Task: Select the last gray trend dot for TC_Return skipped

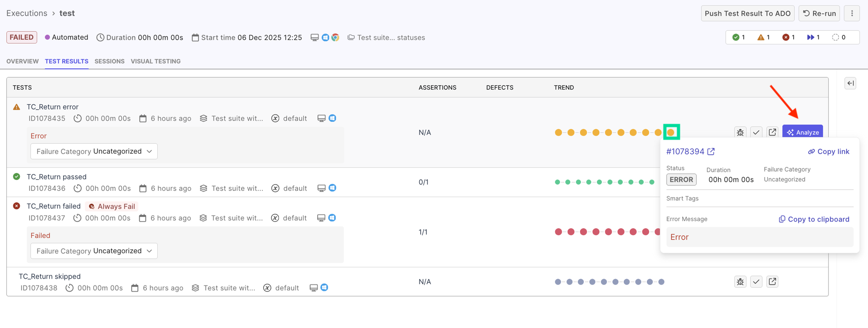Action: pos(661,282)
